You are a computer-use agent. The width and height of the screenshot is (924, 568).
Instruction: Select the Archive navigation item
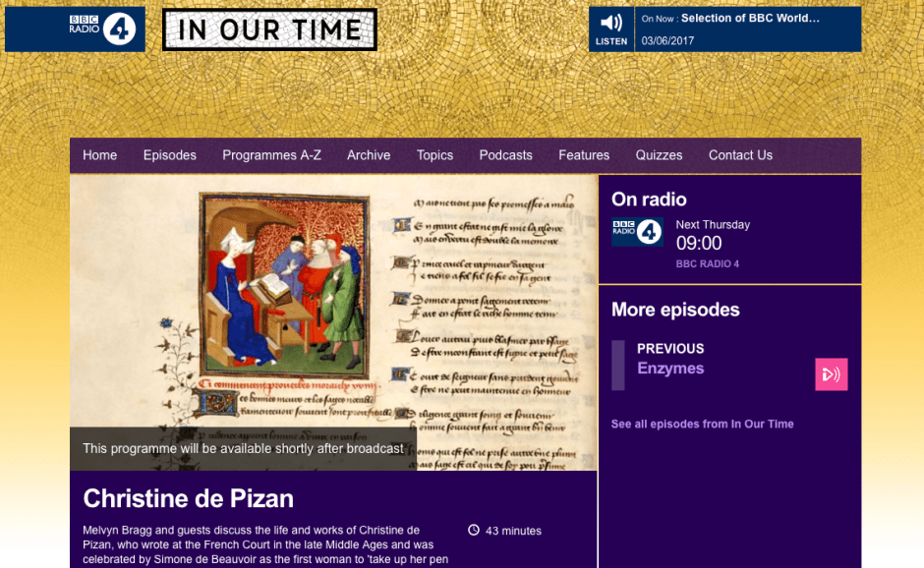[369, 155]
